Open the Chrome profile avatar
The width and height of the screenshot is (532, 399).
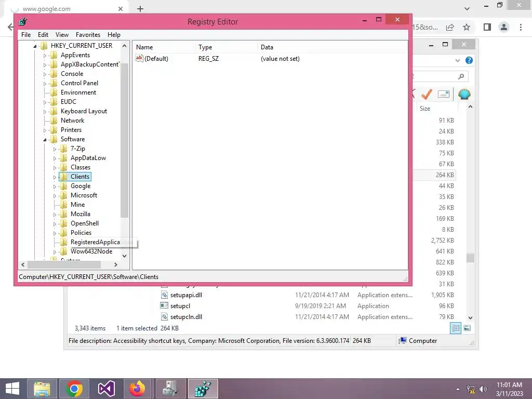tap(504, 27)
